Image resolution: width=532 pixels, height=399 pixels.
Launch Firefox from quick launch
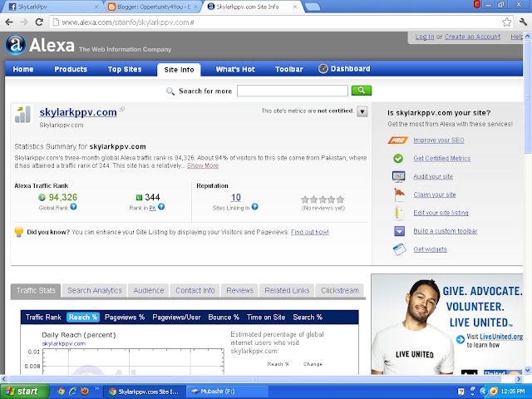point(85,392)
